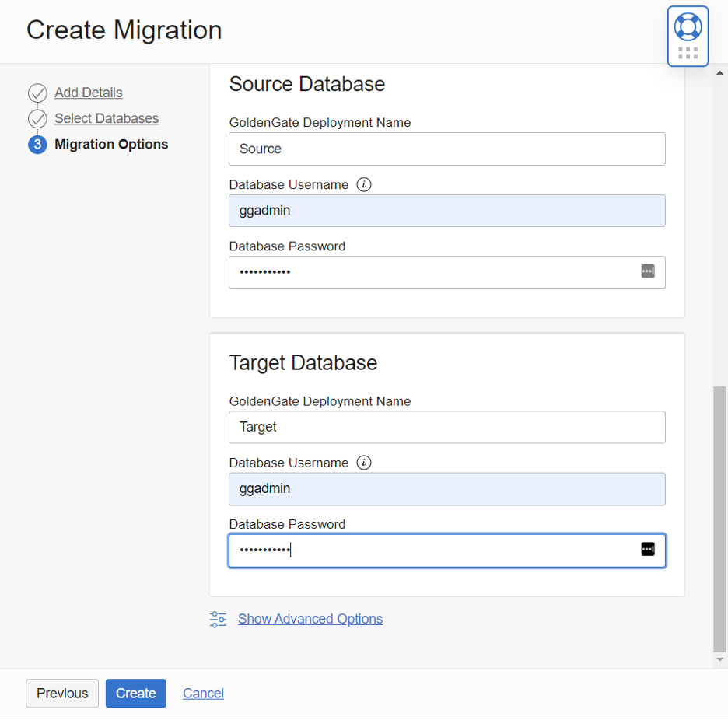Click the Source password manager icon
This screenshot has height=720, width=728.
(648, 271)
